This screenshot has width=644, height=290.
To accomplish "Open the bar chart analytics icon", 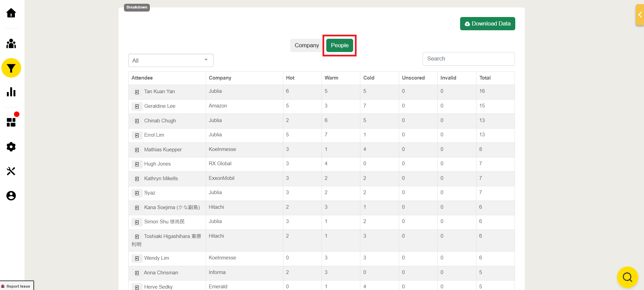I will [x=11, y=92].
